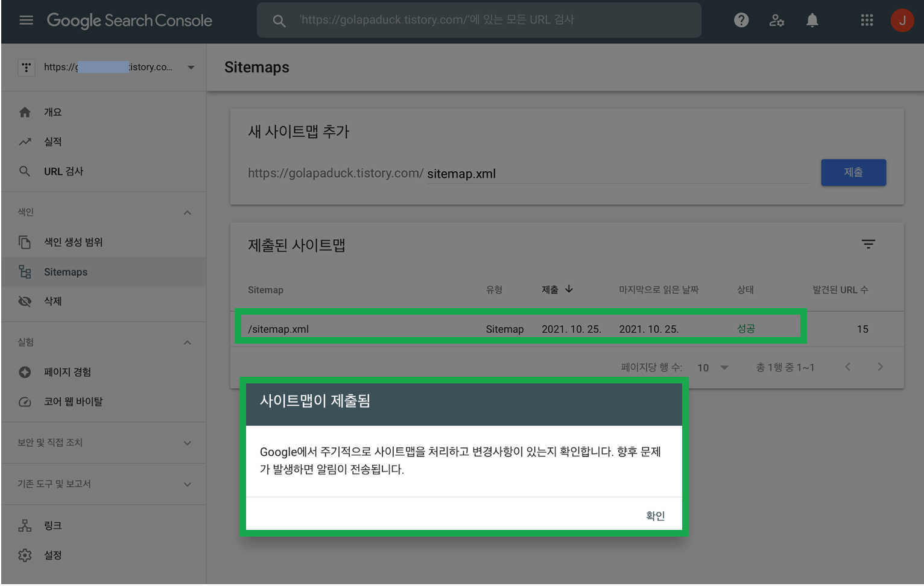Toggle sort arrow on 제출 column

tap(569, 289)
